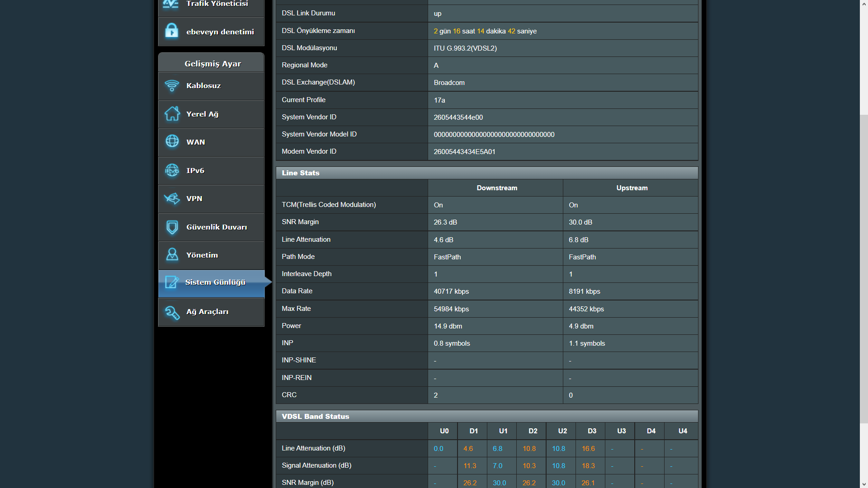The width and height of the screenshot is (868, 488).
Task: Click downstream Max Rate 54984 kbps
Action: (x=451, y=309)
